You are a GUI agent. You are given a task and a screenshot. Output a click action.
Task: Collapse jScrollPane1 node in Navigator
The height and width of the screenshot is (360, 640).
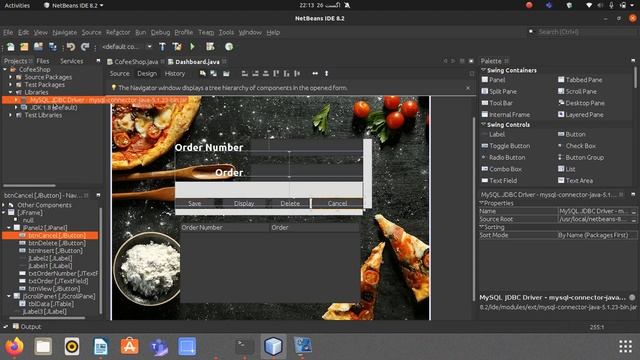click(9, 296)
